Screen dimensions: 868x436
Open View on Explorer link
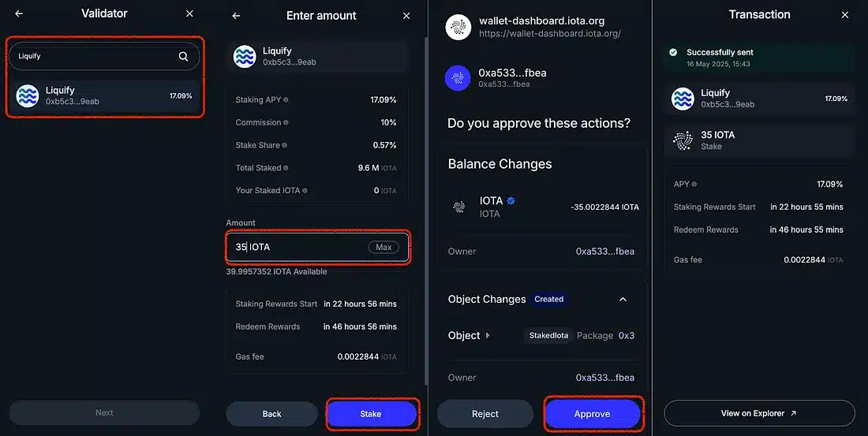click(x=759, y=413)
